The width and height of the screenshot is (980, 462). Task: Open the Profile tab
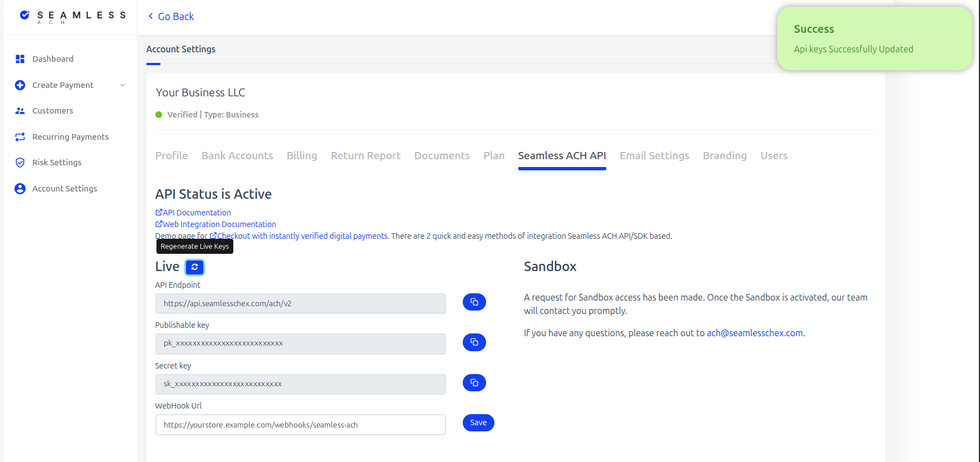tap(171, 156)
